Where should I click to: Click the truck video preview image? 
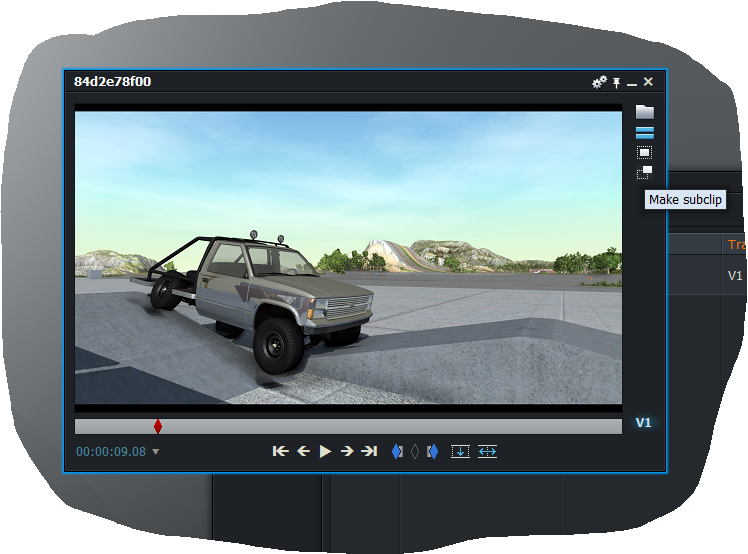click(x=348, y=258)
